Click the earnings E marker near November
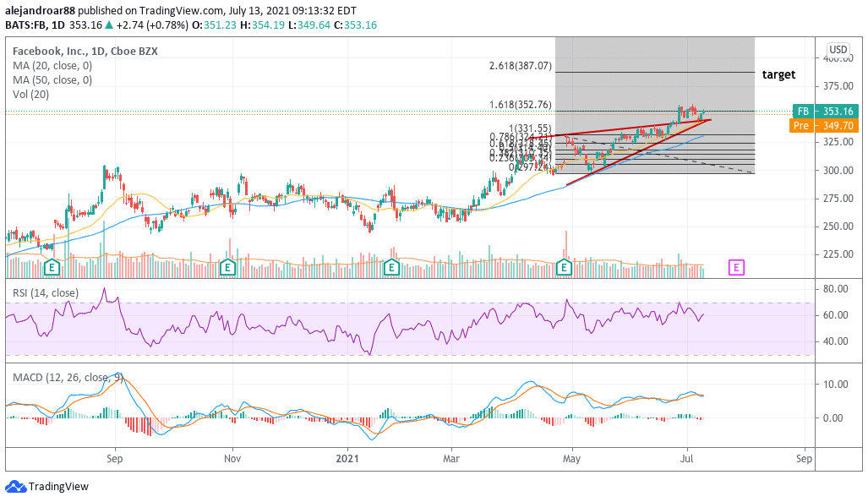Image resolution: width=868 pixels, height=502 pixels. pos(227,268)
